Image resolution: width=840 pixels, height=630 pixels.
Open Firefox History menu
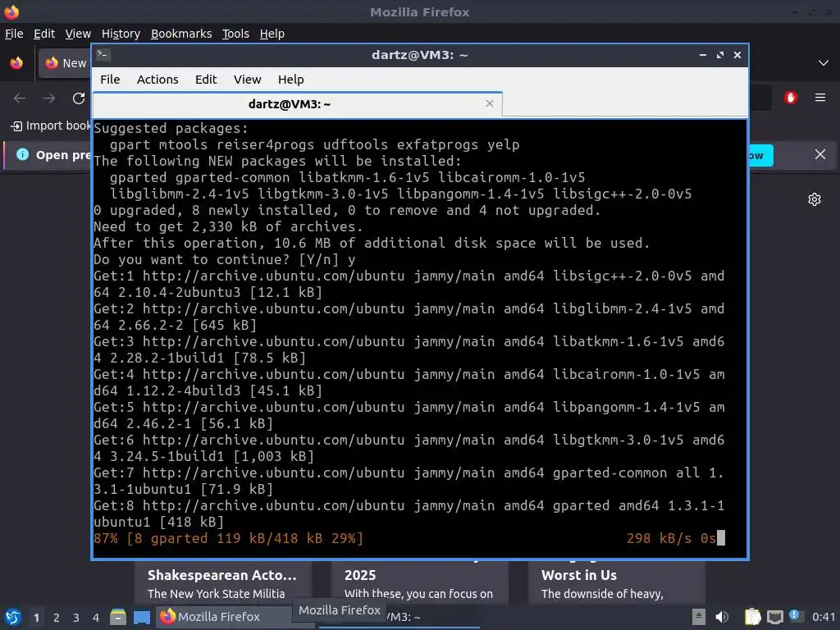coord(121,34)
